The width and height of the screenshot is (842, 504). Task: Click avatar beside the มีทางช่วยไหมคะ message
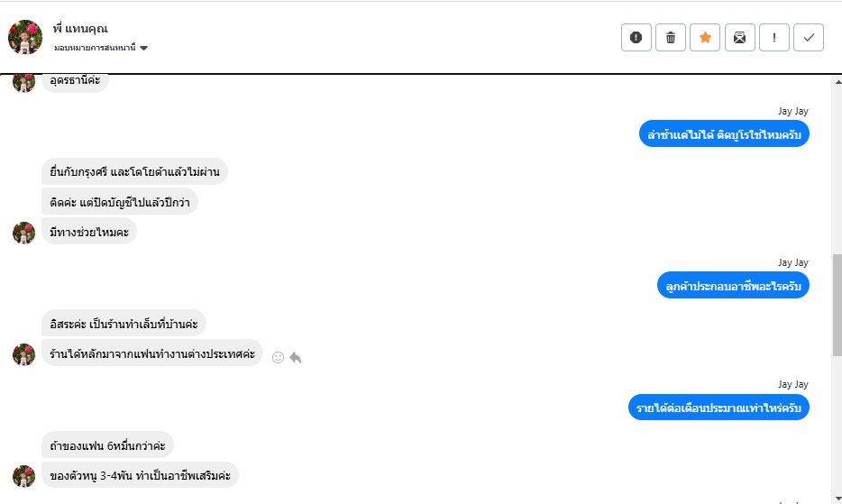pyautogui.click(x=23, y=233)
